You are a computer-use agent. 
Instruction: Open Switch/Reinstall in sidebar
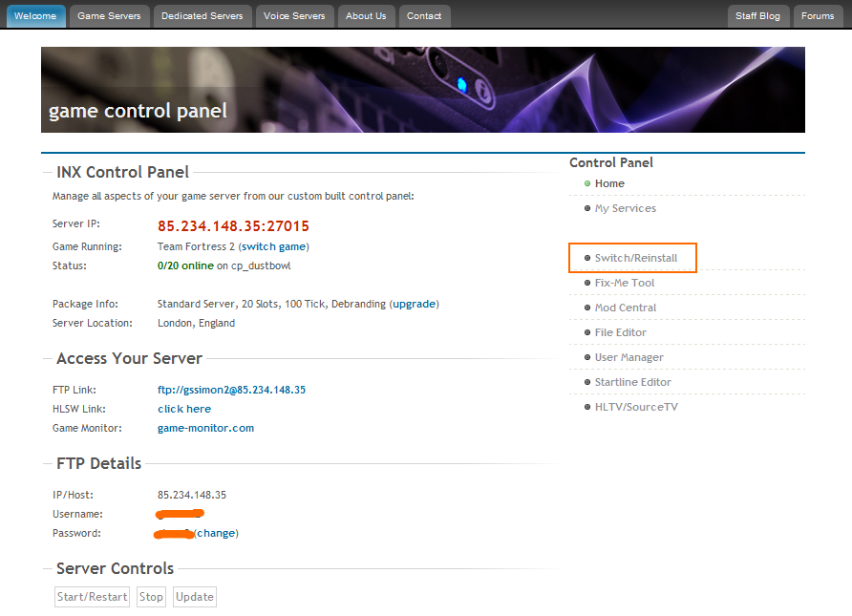click(636, 258)
